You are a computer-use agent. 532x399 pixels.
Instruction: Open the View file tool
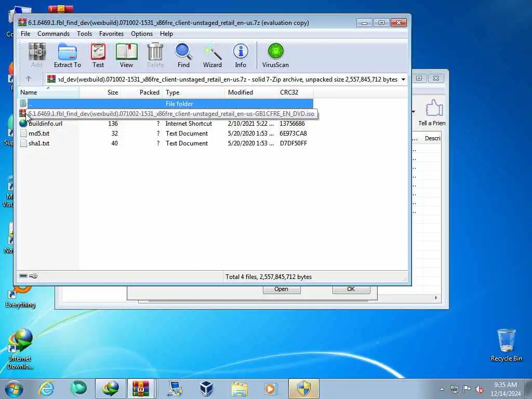click(x=126, y=56)
